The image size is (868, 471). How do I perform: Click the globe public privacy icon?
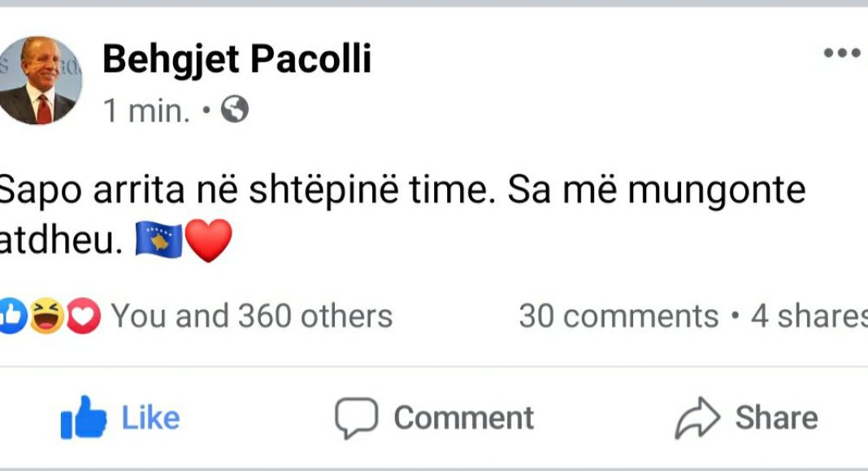pyautogui.click(x=234, y=110)
